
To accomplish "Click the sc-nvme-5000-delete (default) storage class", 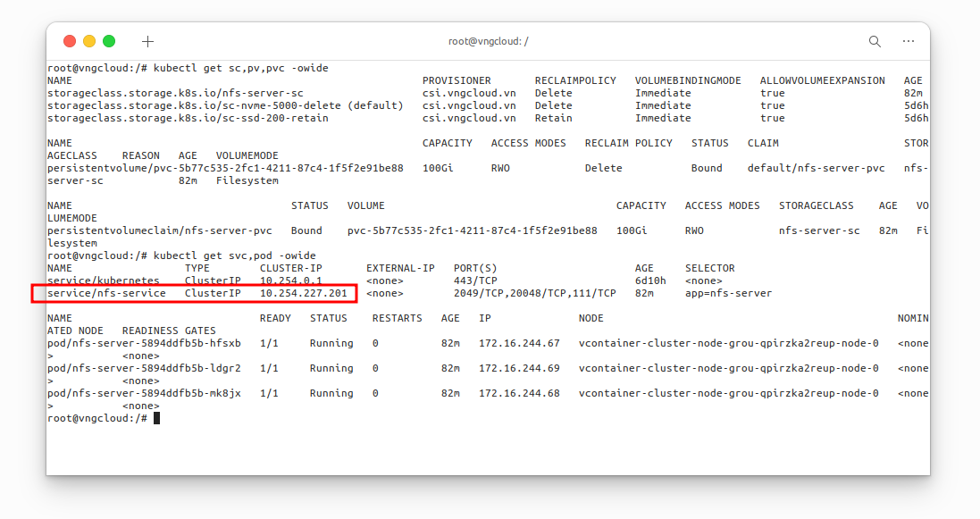I will [225, 105].
